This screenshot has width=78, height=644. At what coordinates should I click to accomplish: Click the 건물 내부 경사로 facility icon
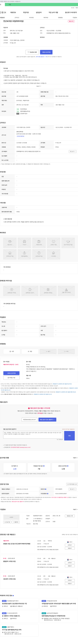tap(66, 291)
